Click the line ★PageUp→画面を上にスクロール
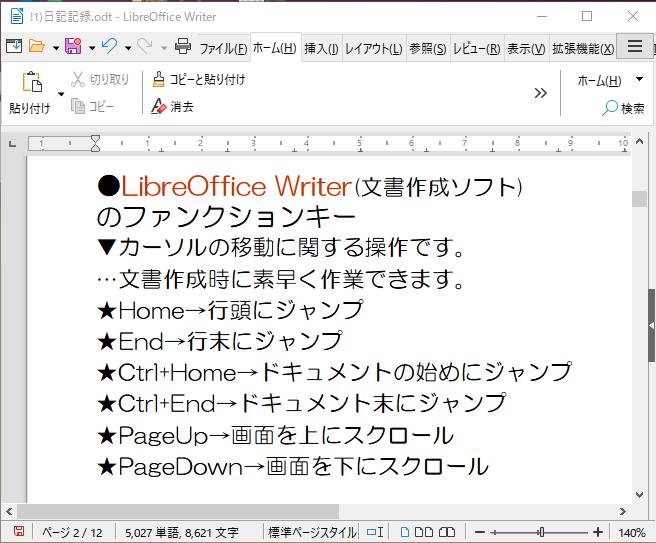This screenshot has width=656, height=543. pyautogui.click(x=275, y=435)
